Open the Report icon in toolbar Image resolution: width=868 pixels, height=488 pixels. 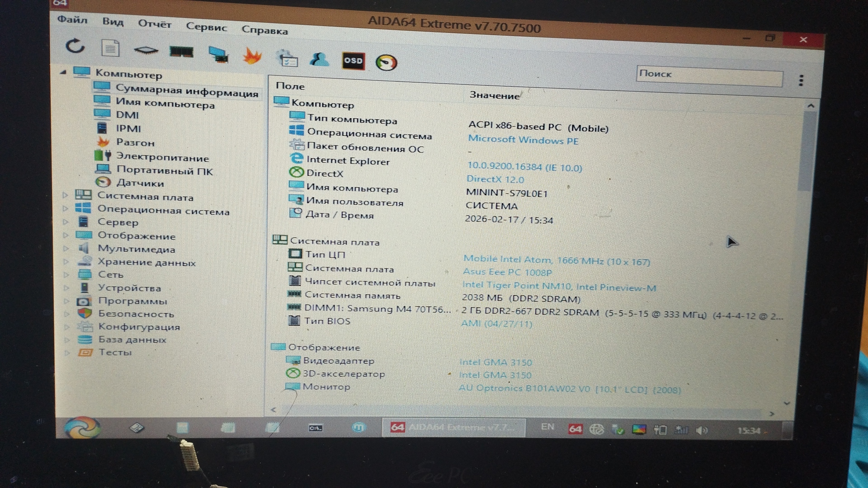(x=110, y=48)
